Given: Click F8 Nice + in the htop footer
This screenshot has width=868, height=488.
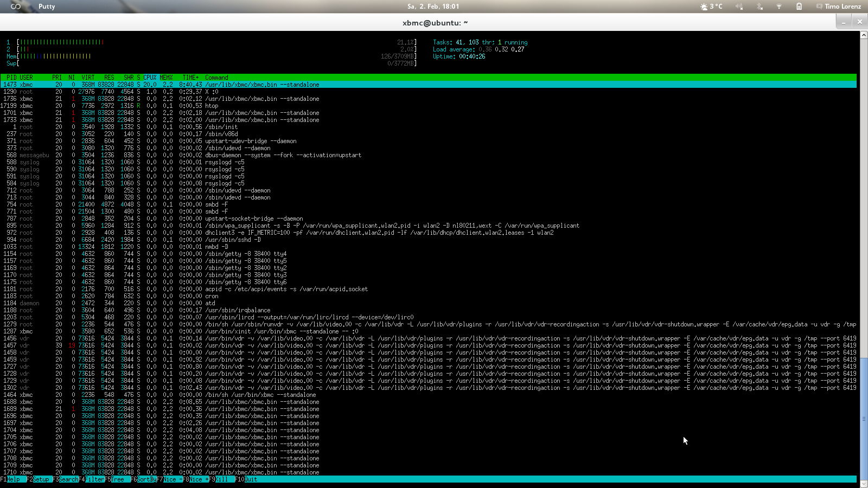Looking at the screenshot, I should tap(196, 479).
